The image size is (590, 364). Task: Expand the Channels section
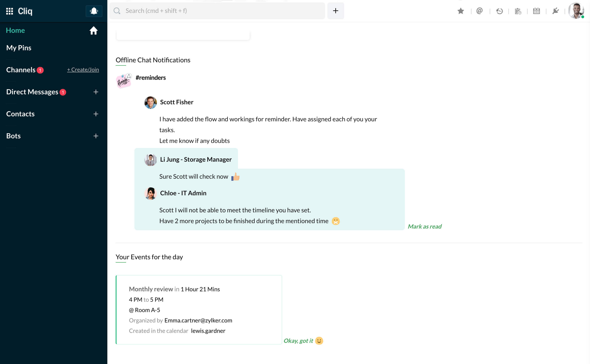coord(21,70)
